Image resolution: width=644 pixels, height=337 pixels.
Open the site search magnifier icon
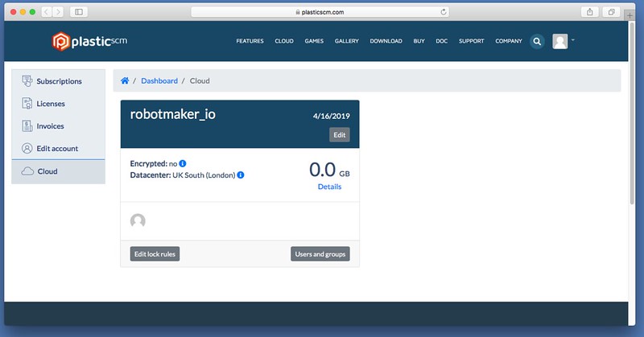pos(537,41)
